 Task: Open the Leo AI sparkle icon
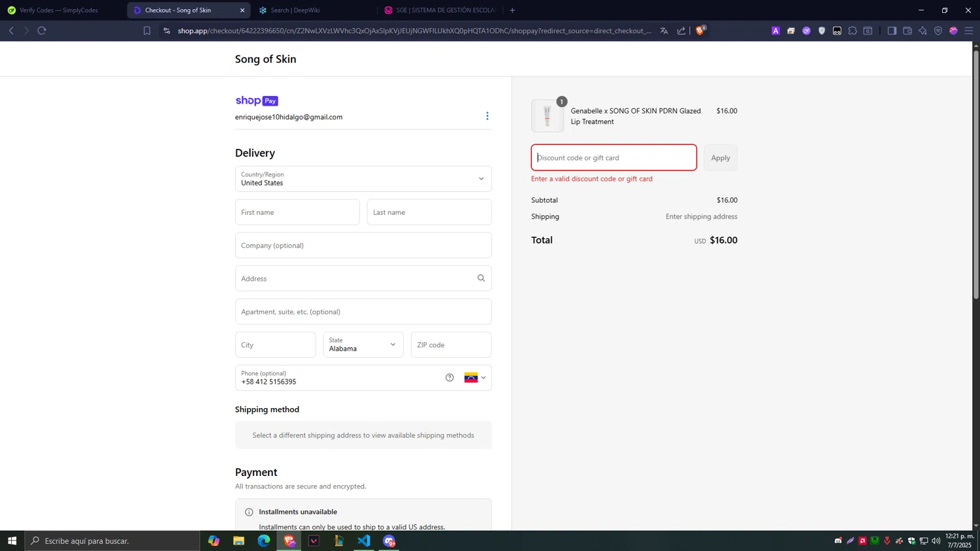click(923, 31)
